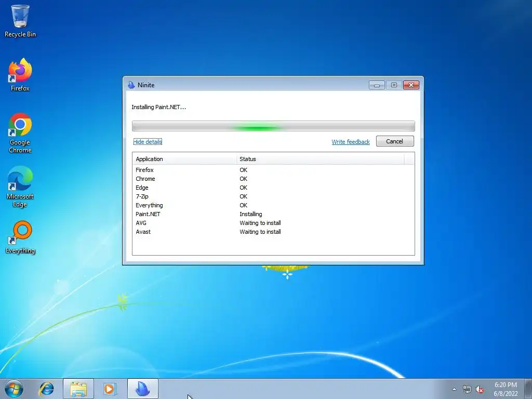Click the Ninite taskbar button
532x399 pixels.
point(143,389)
